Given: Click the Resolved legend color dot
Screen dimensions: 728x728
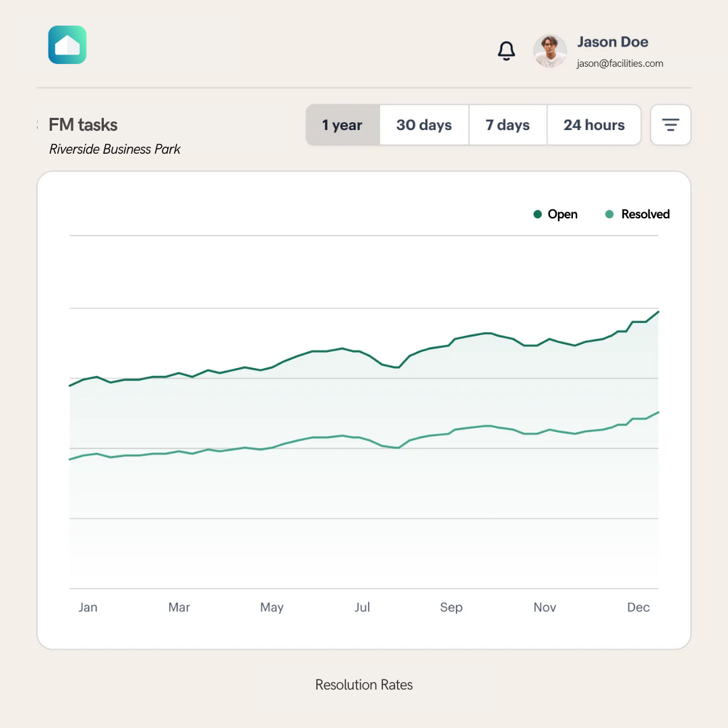Looking at the screenshot, I should 610,214.
